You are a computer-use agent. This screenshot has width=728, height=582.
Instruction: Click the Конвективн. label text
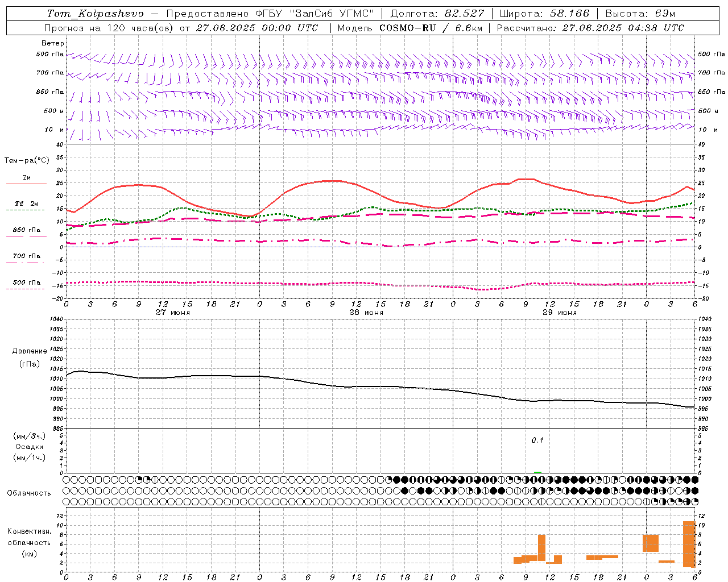pos(30,531)
